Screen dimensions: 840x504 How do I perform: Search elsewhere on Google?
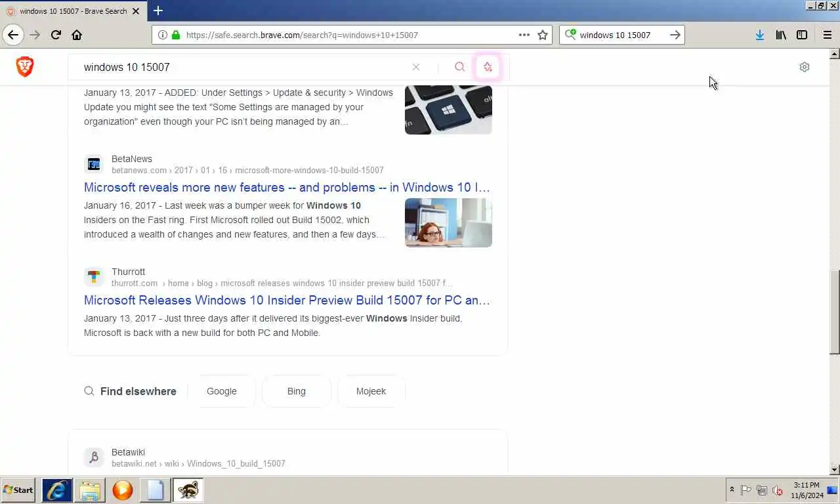[222, 391]
